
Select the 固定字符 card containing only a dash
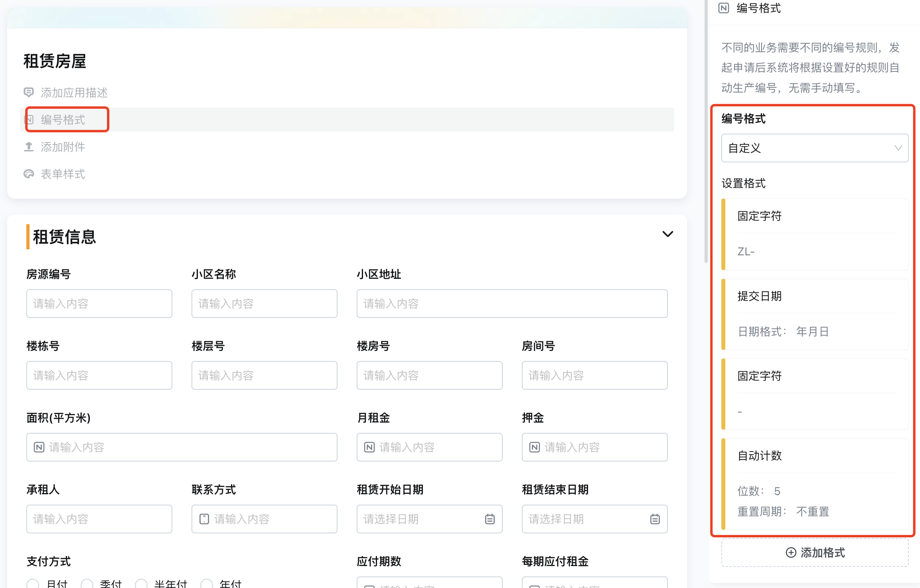(815, 394)
